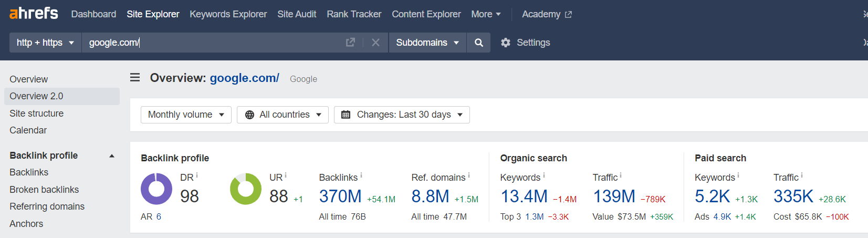Click the UR score 88

coord(279,196)
